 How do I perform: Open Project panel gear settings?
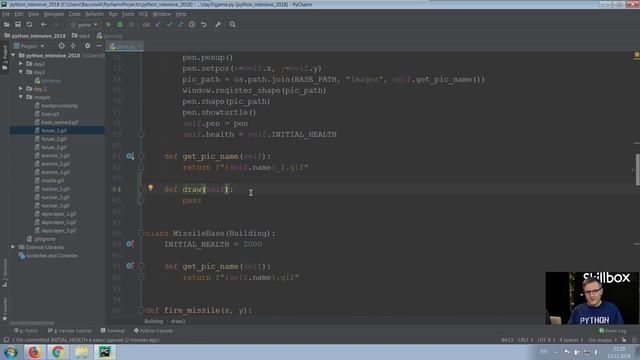click(x=87, y=46)
